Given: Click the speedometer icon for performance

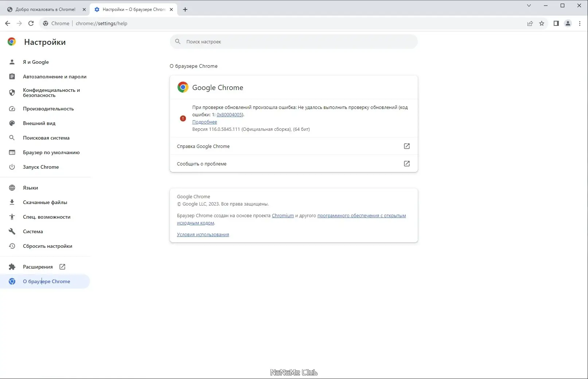Looking at the screenshot, I should click(x=12, y=109).
